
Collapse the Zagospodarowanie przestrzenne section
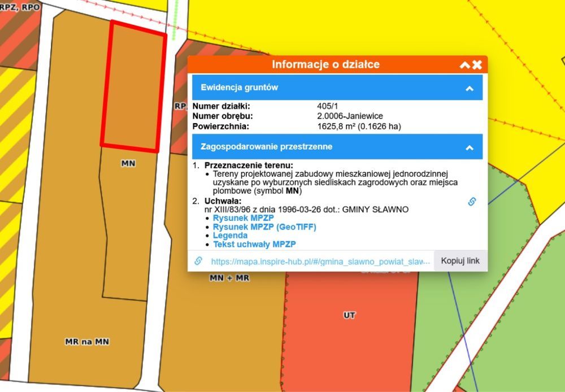pyautogui.click(x=469, y=148)
